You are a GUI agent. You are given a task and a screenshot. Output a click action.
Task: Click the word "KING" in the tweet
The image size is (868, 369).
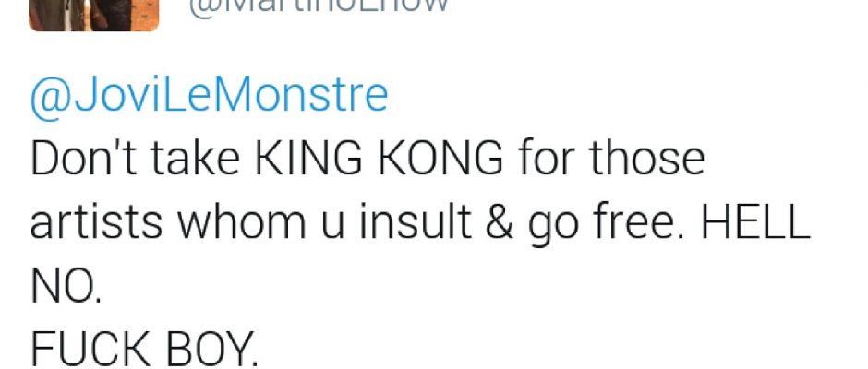(x=307, y=159)
